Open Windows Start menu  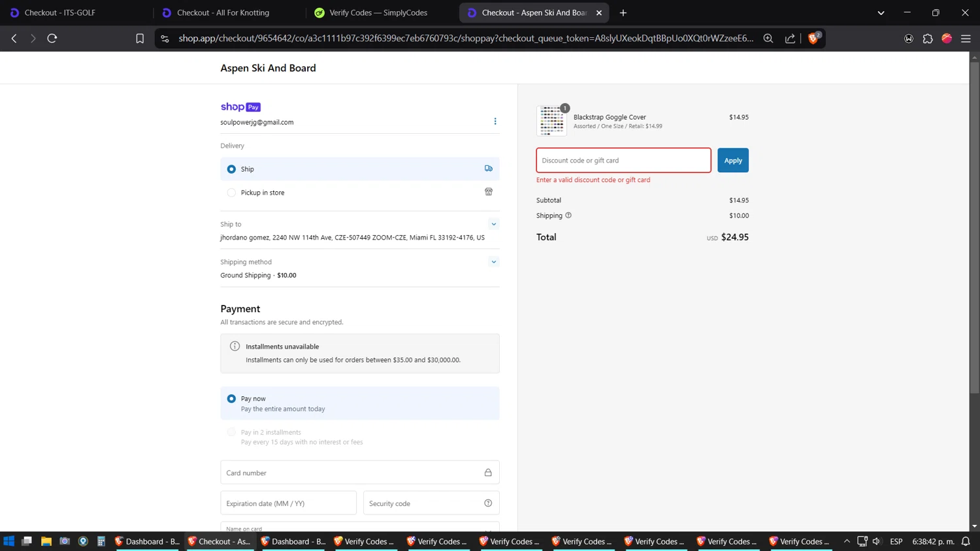coord(8,541)
